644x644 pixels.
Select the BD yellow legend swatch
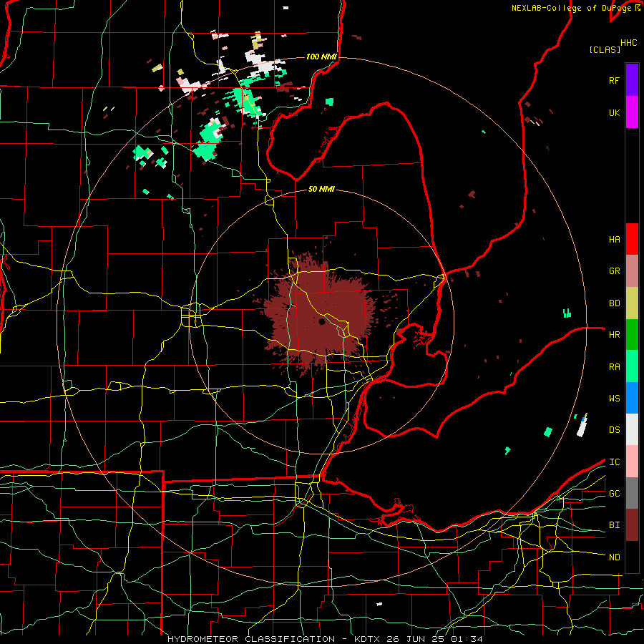point(632,303)
